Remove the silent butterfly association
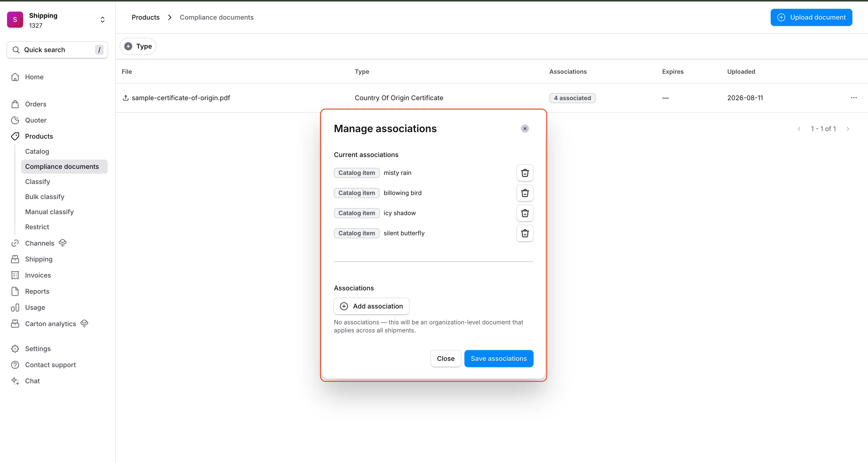 click(525, 233)
